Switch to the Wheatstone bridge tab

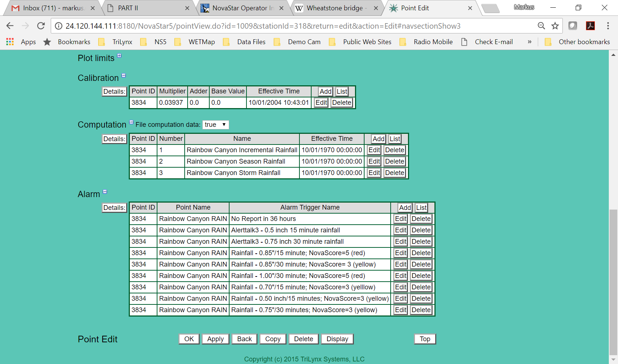tap(334, 8)
